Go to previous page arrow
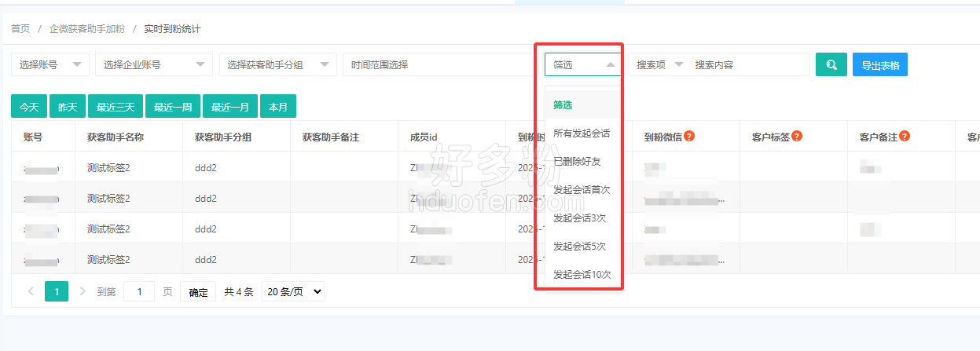The height and width of the screenshot is (351, 980). click(31, 291)
